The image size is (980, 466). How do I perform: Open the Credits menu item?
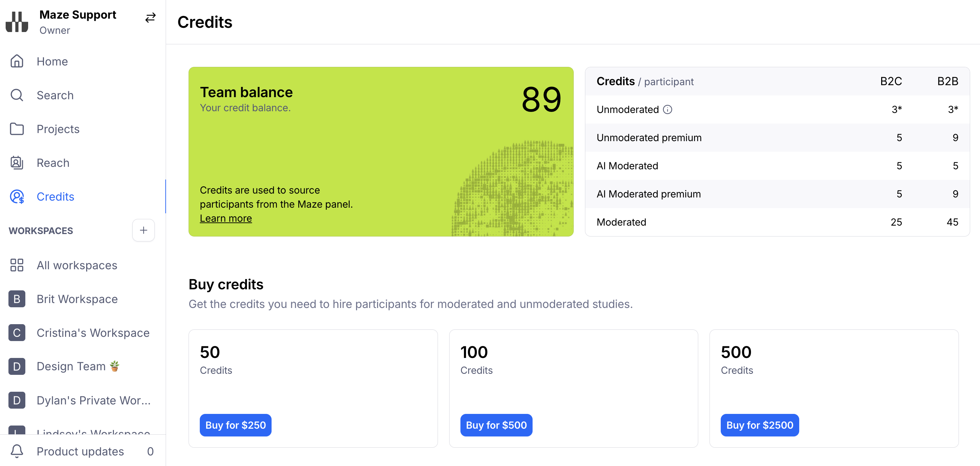[55, 197]
